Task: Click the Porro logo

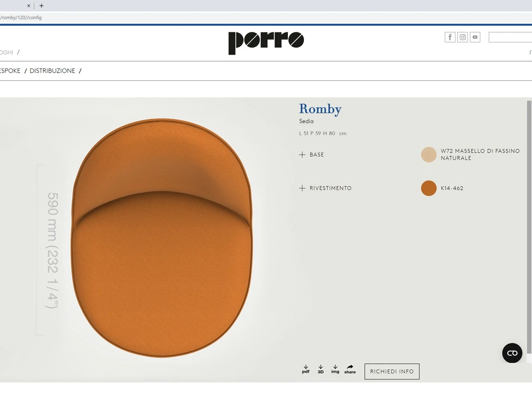Action: pyautogui.click(x=266, y=43)
